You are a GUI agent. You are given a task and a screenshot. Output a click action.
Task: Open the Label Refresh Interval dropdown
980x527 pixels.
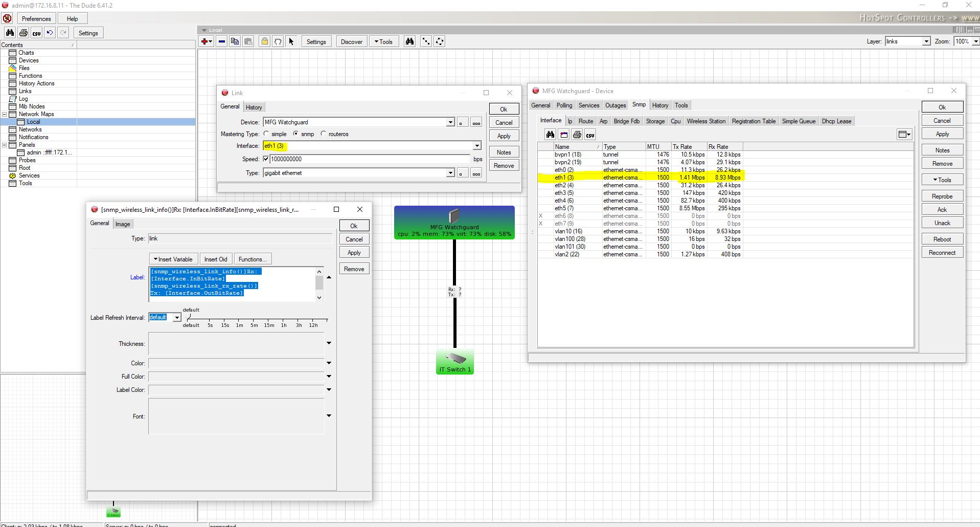177,317
